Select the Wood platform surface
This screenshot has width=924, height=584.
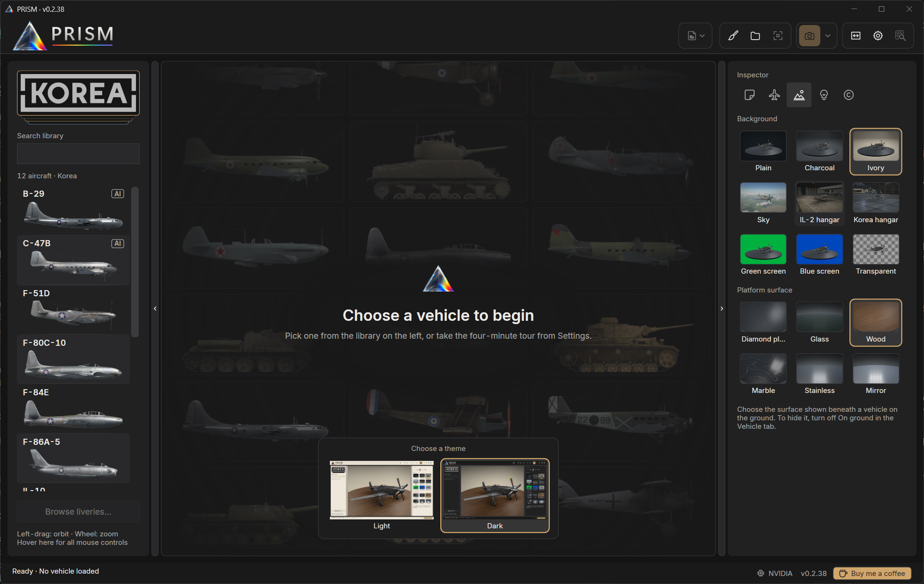pyautogui.click(x=876, y=323)
